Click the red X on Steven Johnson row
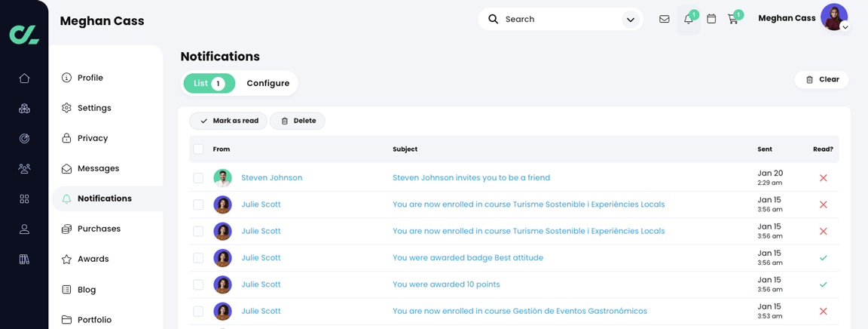Image resolution: width=868 pixels, height=329 pixels. (823, 178)
